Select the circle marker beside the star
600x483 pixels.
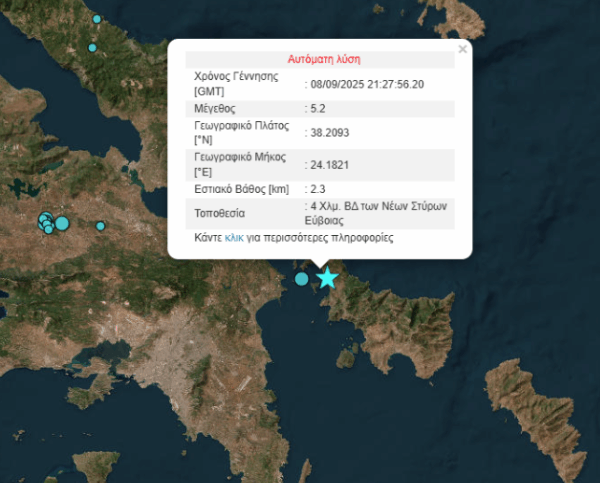(302, 279)
